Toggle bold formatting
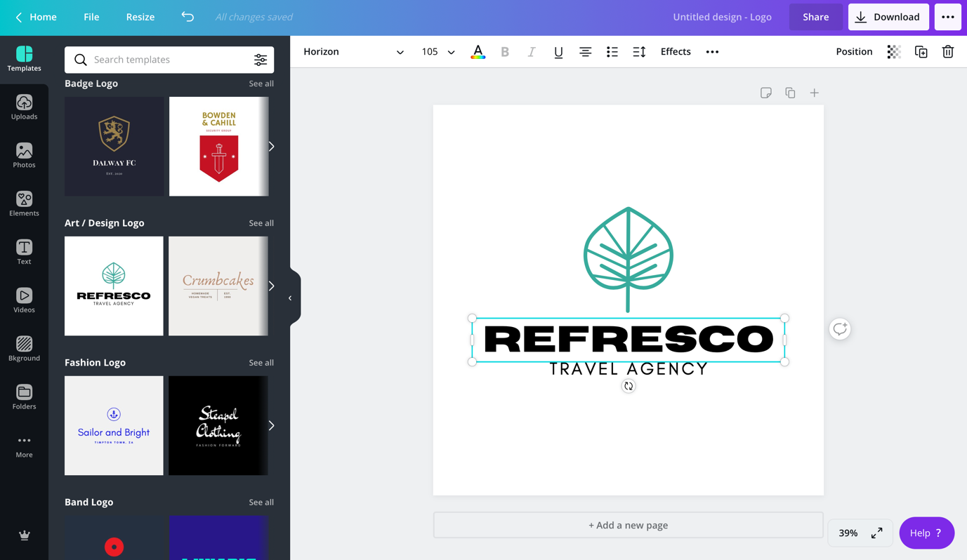The image size is (967, 560). click(505, 52)
